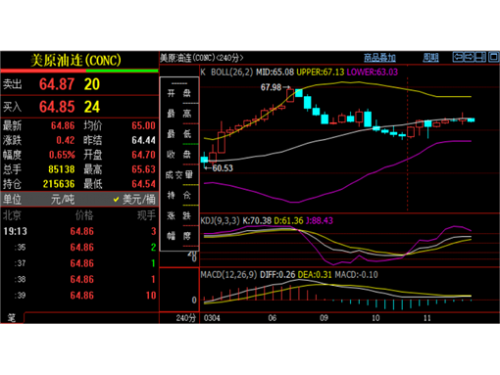Screen dimensions: 500x375
Task: Click the MACD(12,26,9) indicator label
Action: tap(229, 275)
